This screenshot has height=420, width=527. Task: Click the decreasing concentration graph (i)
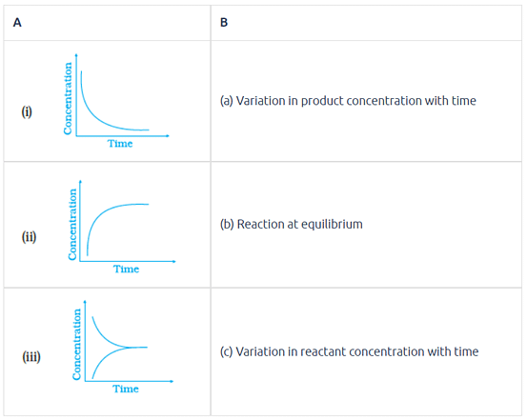(x=116, y=101)
